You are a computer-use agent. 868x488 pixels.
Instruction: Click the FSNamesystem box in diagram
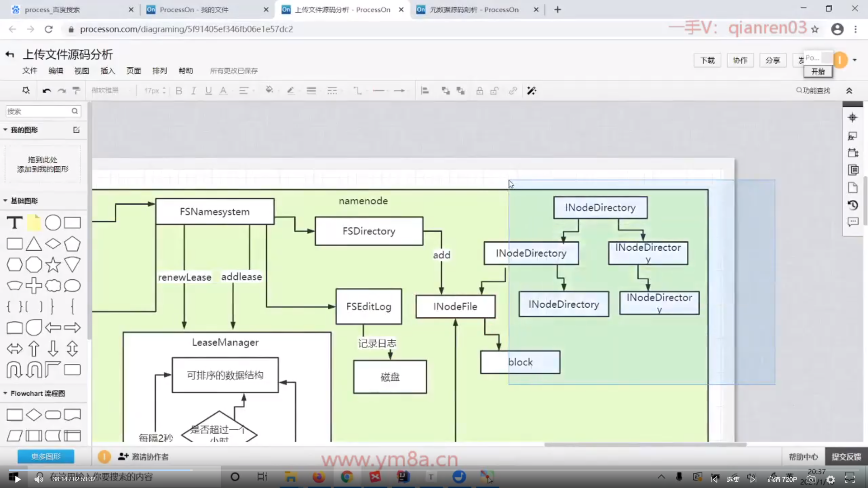click(x=215, y=211)
